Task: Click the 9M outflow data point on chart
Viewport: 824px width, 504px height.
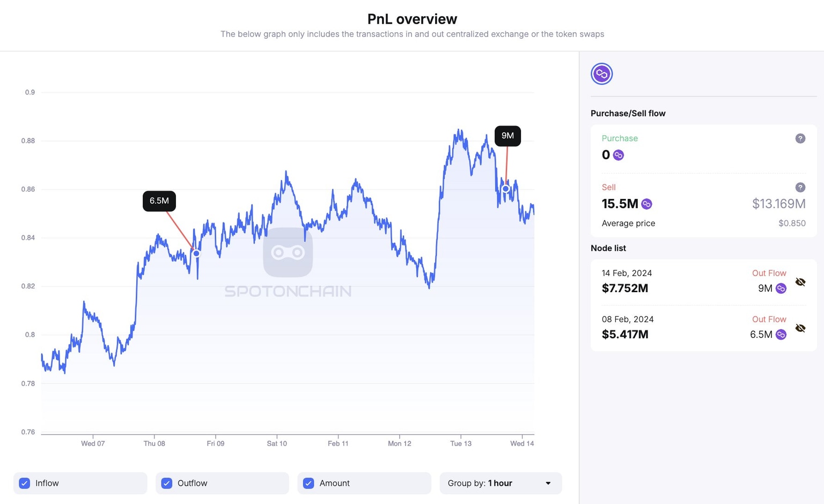Action: coord(505,189)
